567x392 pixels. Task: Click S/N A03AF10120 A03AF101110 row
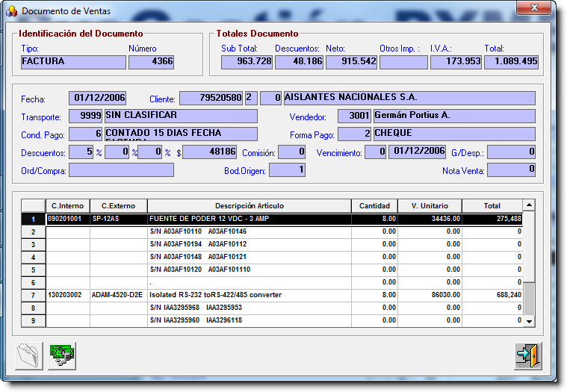[x=250, y=270]
